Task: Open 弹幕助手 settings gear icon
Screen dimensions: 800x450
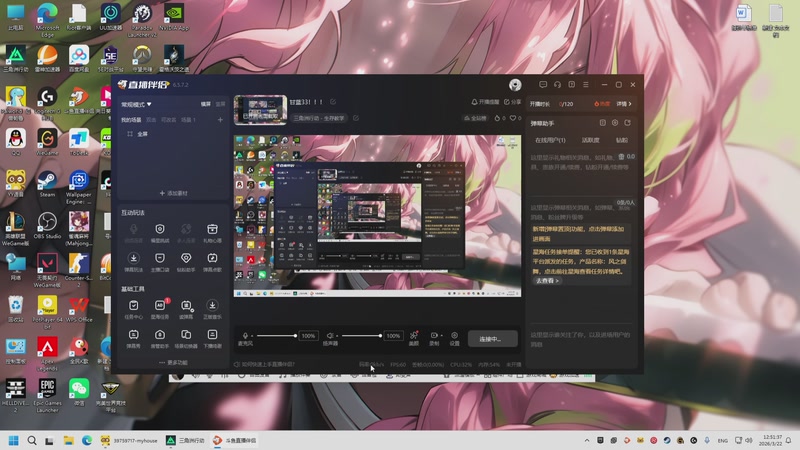Action: click(615, 123)
